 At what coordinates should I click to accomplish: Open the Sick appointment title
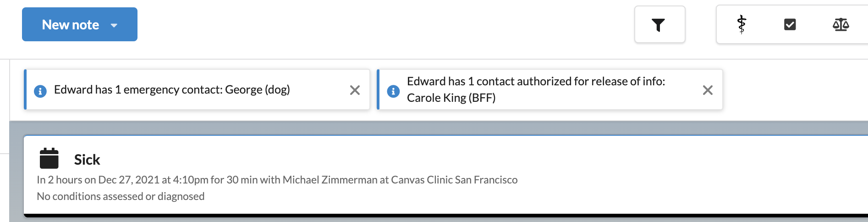(x=87, y=160)
